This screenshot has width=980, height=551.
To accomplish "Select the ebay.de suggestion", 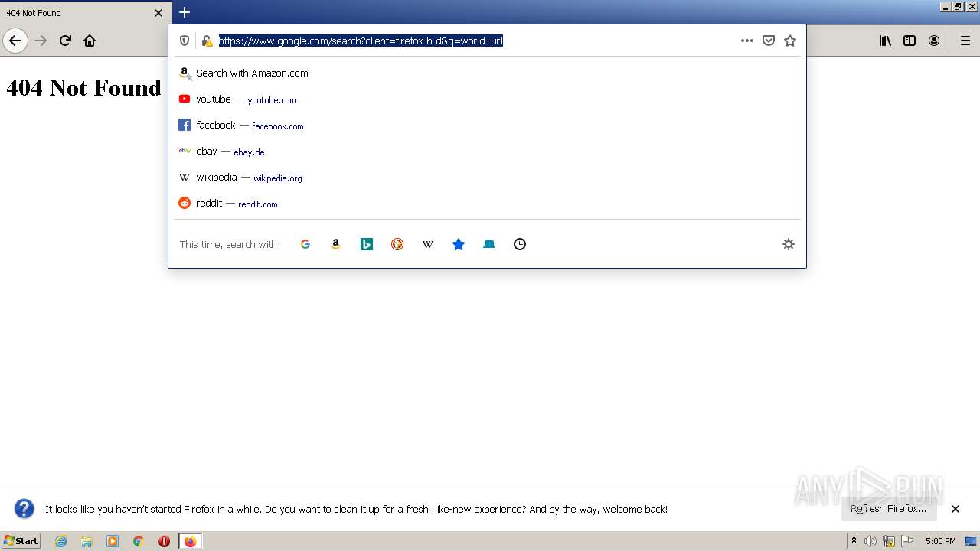I will click(487, 152).
